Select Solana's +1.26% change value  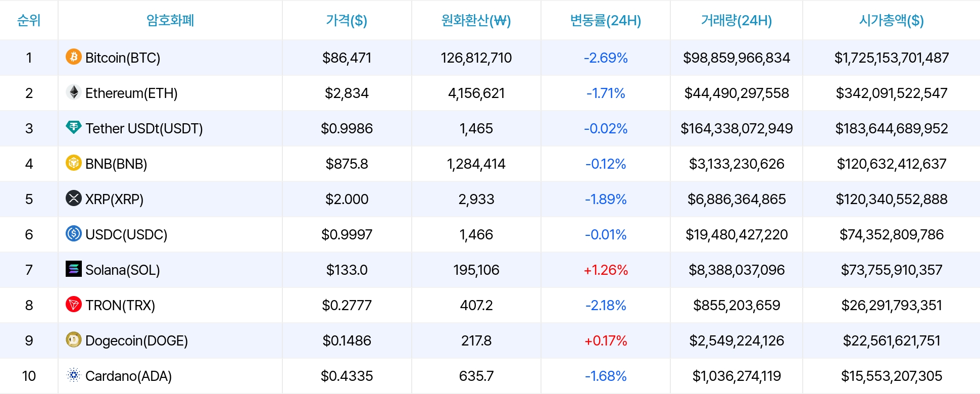605,270
